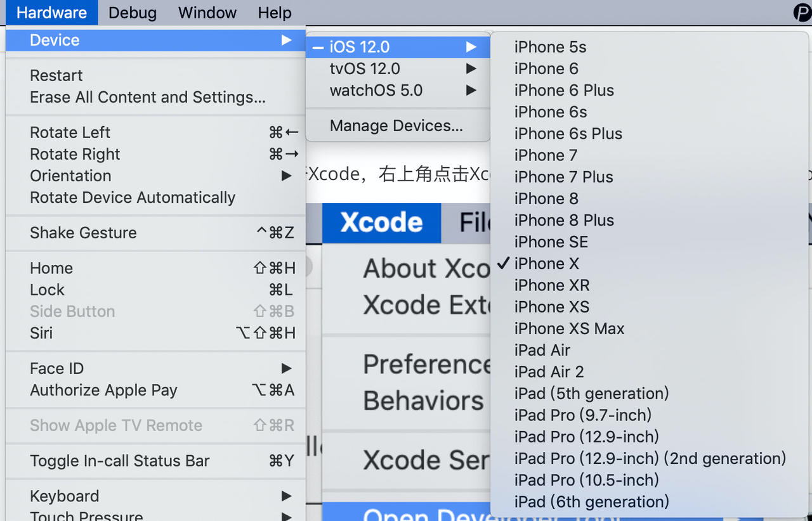Image resolution: width=812 pixels, height=521 pixels.
Task: Select Rotate Right
Action: click(x=155, y=154)
